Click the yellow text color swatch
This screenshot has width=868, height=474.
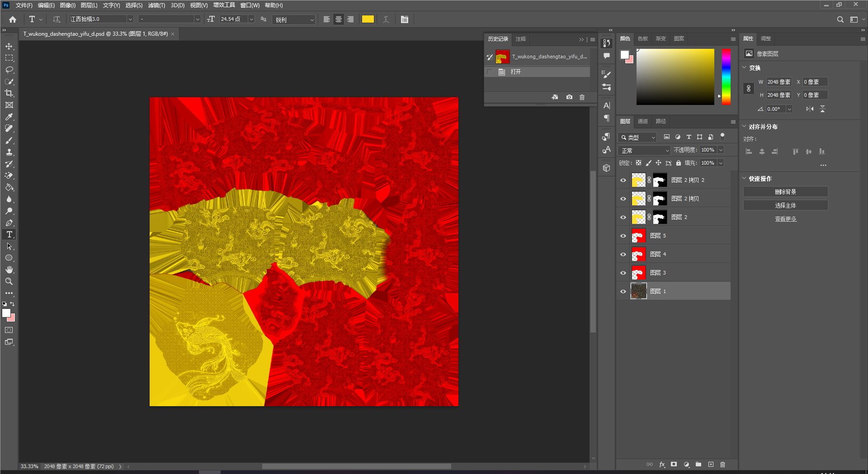tap(368, 19)
